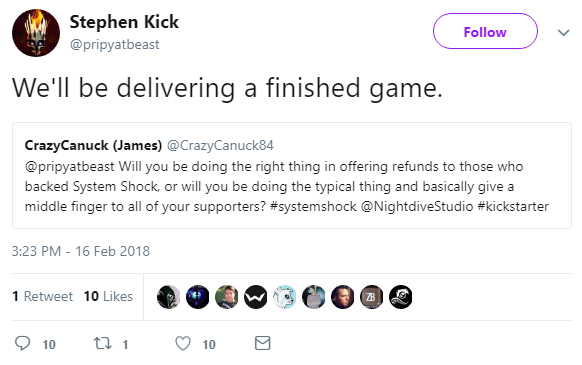The width and height of the screenshot is (582, 365).
Task: Open CrazyCanuck (James) profile name
Action: coord(93,146)
